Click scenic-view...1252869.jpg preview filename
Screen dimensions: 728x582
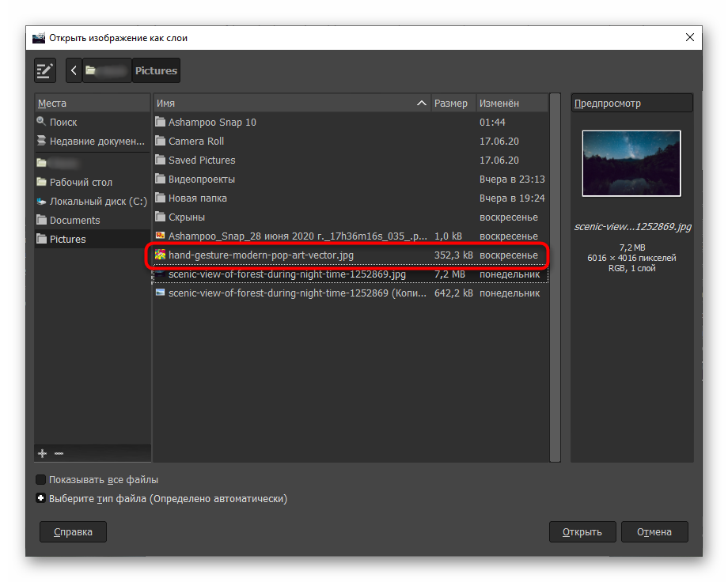pos(632,227)
